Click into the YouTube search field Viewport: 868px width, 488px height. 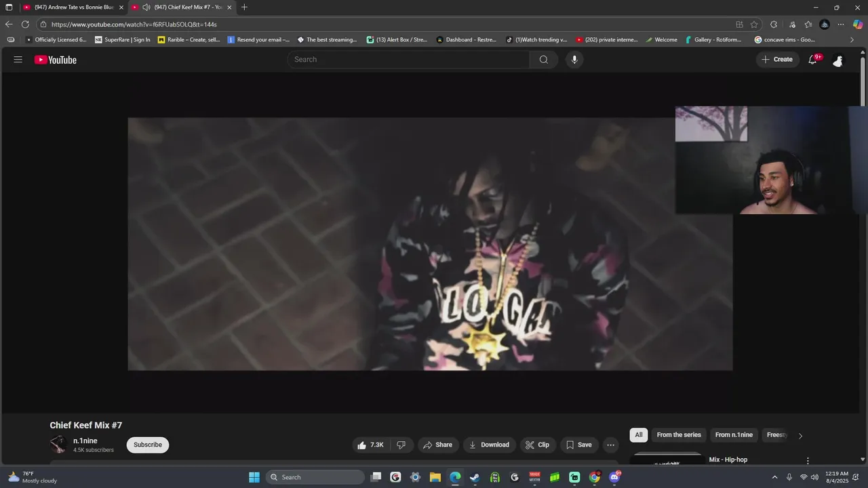tap(409, 60)
